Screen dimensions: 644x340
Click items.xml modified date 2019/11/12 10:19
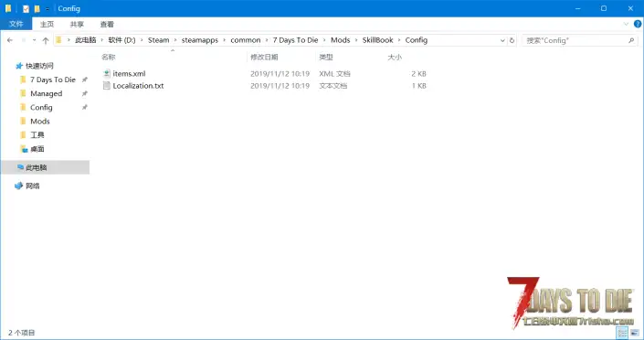tap(280, 74)
